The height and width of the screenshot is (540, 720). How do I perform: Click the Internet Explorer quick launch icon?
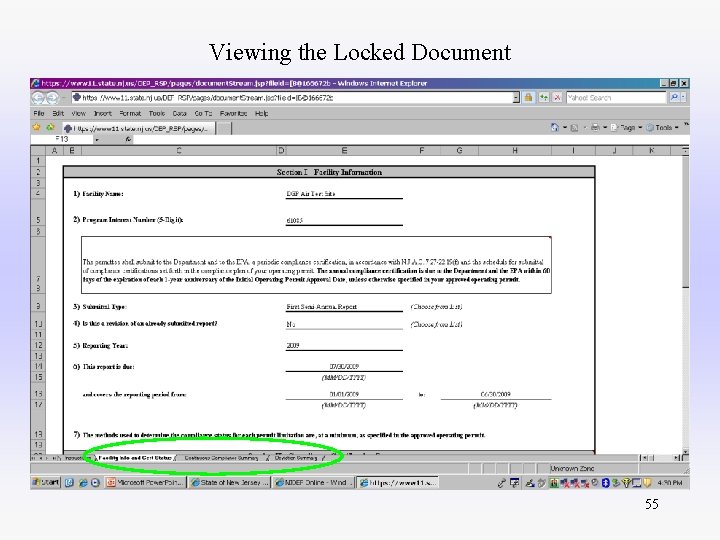pyautogui.click(x=83, y=483)
